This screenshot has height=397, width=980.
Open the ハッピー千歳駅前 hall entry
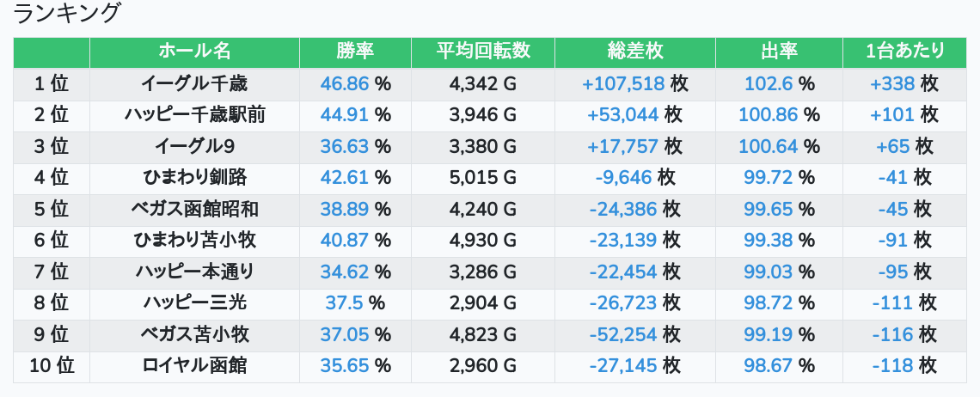pyautogui.click(x=194, y=115)
